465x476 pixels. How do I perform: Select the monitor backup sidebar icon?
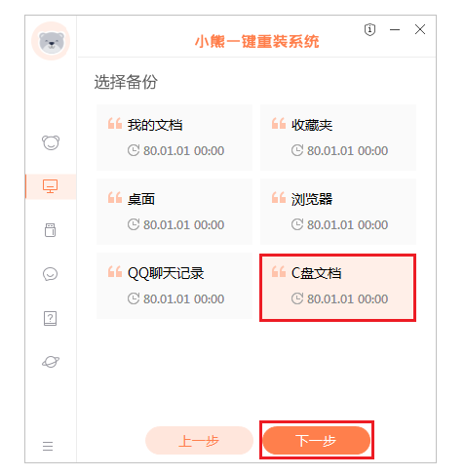[50, 186]
